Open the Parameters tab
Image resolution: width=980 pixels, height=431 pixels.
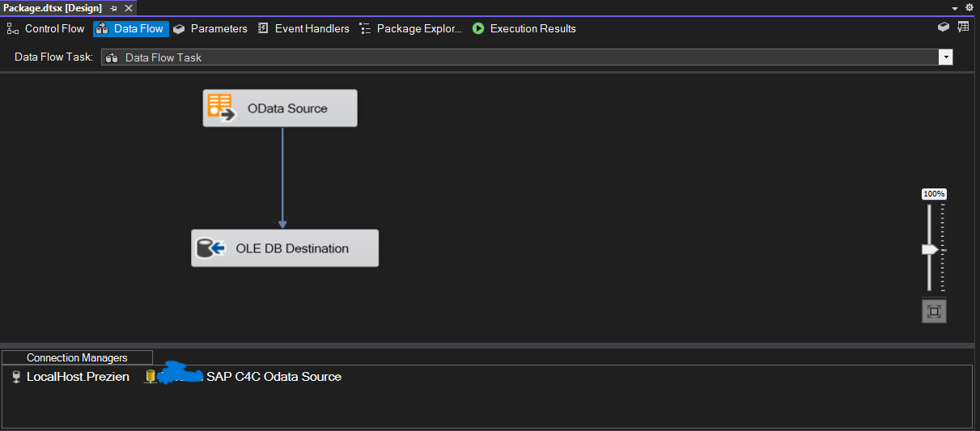210,28
